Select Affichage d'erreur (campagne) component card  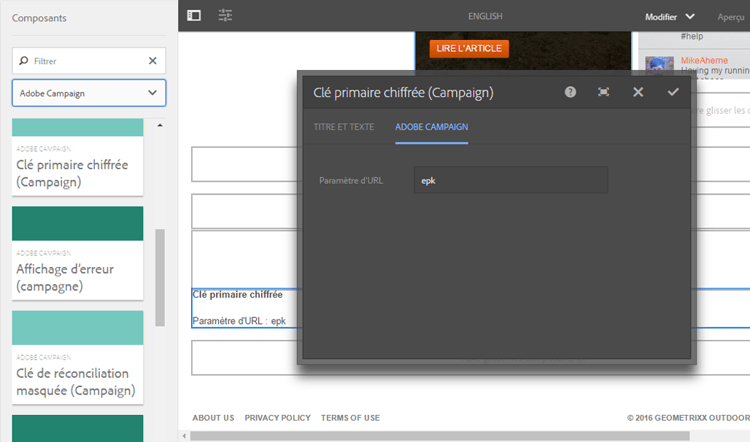coord(77,253)
